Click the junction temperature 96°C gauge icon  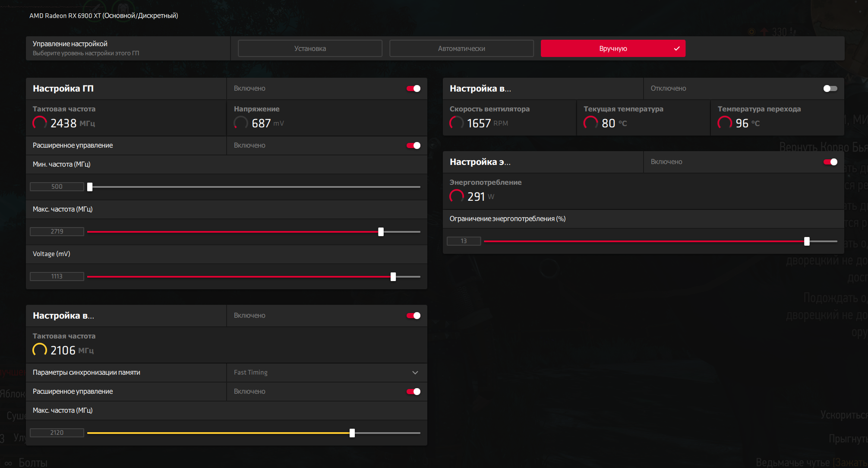(x=725, y=123)
